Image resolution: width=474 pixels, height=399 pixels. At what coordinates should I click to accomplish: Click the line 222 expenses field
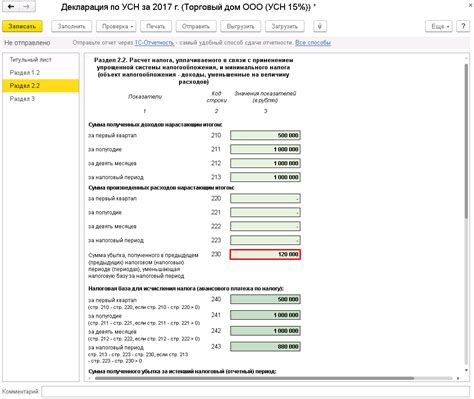[x=265, y=226]
